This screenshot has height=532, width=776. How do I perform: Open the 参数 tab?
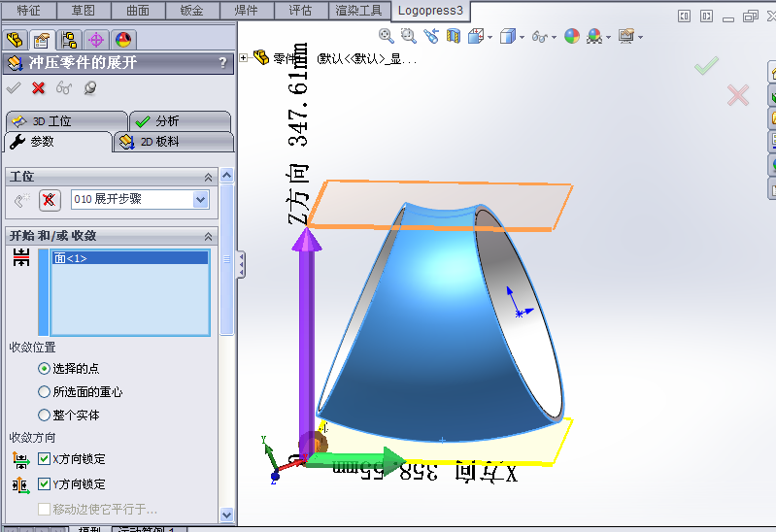(x=58, y=142)
